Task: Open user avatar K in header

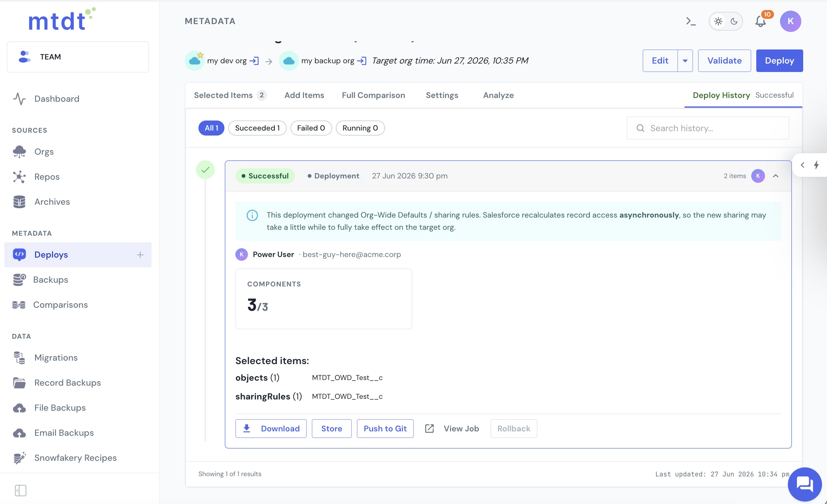Action: tap(790, 21)
